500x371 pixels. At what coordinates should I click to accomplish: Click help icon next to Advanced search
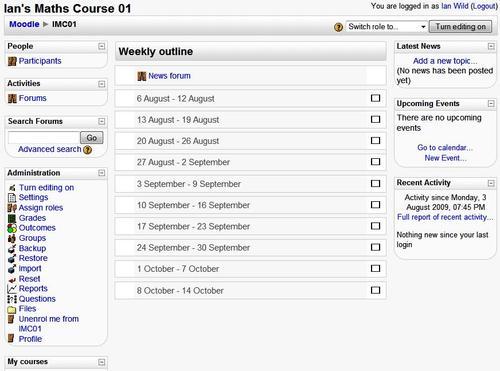point(88,150)
